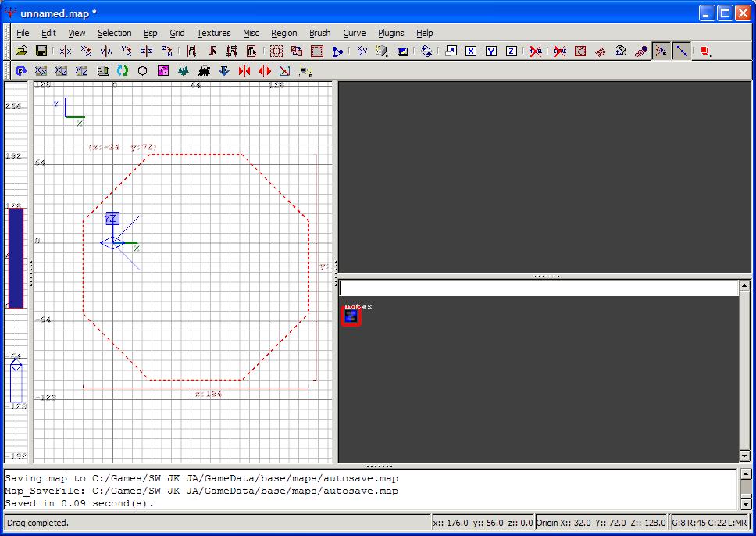Image resolution: width=756 pixels, height=536 pixels.
Task: Click the free scaling icon
Action: [x=451, y=51]
